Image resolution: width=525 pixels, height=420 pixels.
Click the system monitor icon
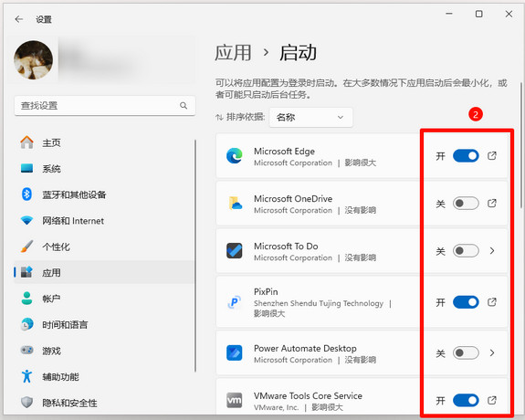(26, 168)
